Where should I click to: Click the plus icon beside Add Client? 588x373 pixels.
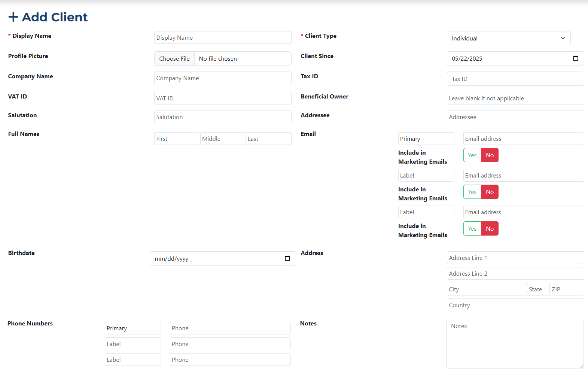coord(13,17)
